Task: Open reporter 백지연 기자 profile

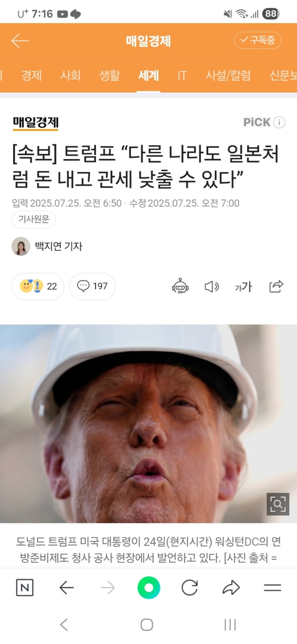Action: [58, 246]
